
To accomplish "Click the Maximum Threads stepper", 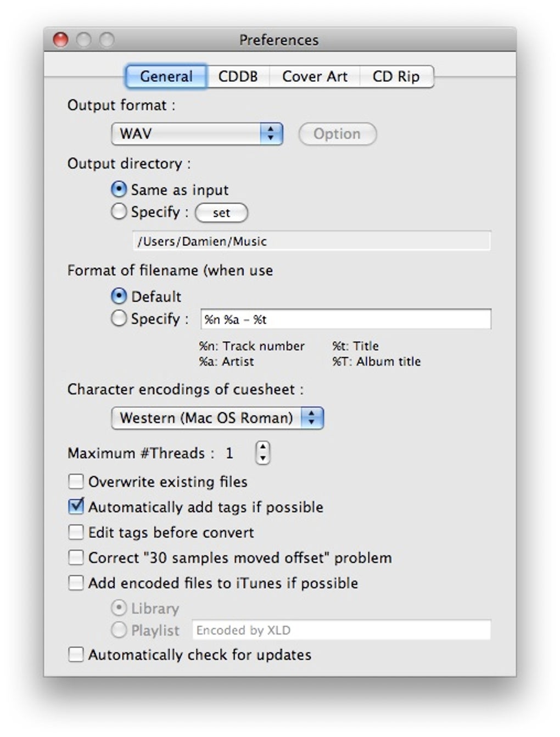I will coord(263,453).
